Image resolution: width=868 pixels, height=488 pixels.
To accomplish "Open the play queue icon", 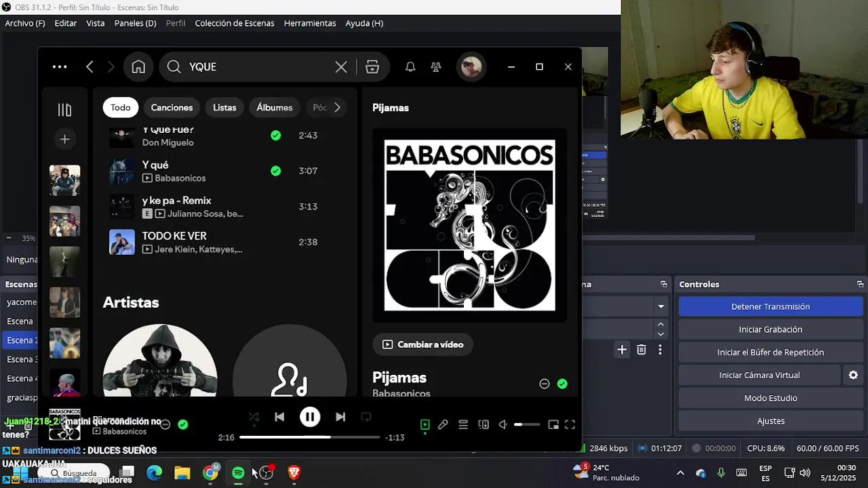I will (463, 425).
